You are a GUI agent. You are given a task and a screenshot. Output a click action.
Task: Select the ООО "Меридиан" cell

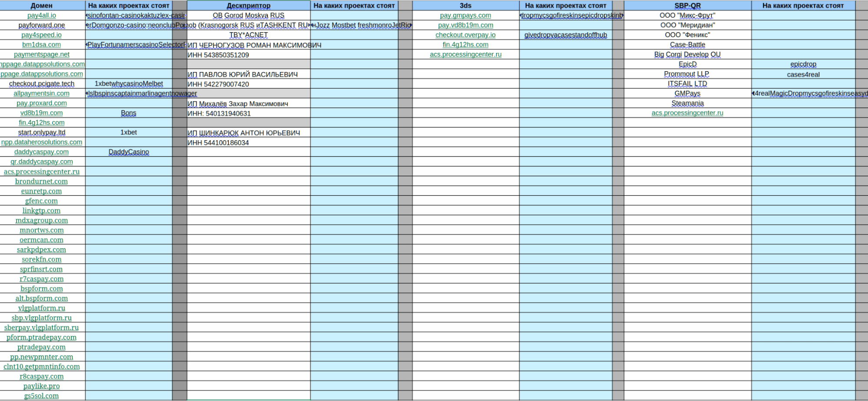[x=687, y=25]
